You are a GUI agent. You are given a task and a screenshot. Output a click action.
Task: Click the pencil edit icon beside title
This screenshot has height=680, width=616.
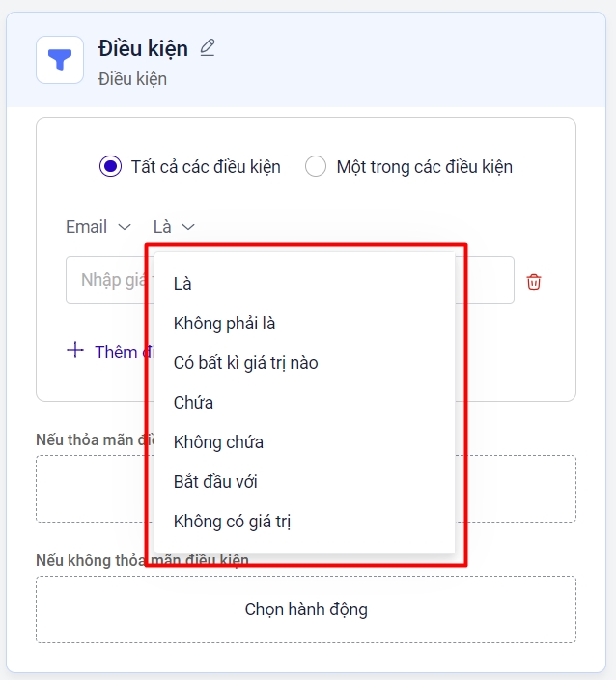click(x=208, y=47)
